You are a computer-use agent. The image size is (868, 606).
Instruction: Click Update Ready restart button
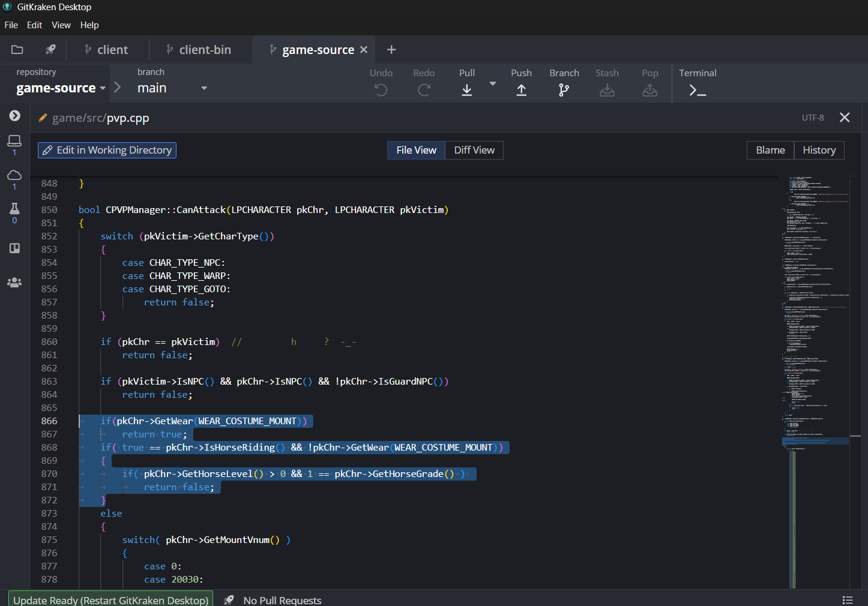coord(110,600)
